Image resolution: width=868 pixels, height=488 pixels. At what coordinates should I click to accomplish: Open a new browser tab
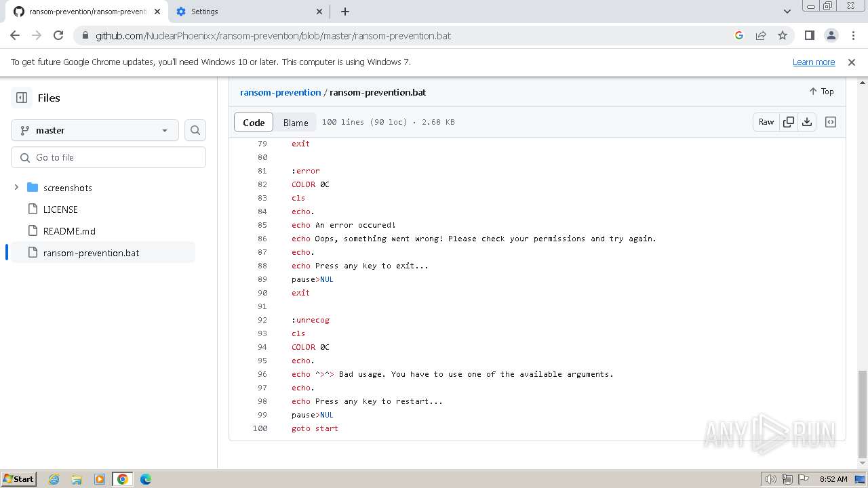345,12
